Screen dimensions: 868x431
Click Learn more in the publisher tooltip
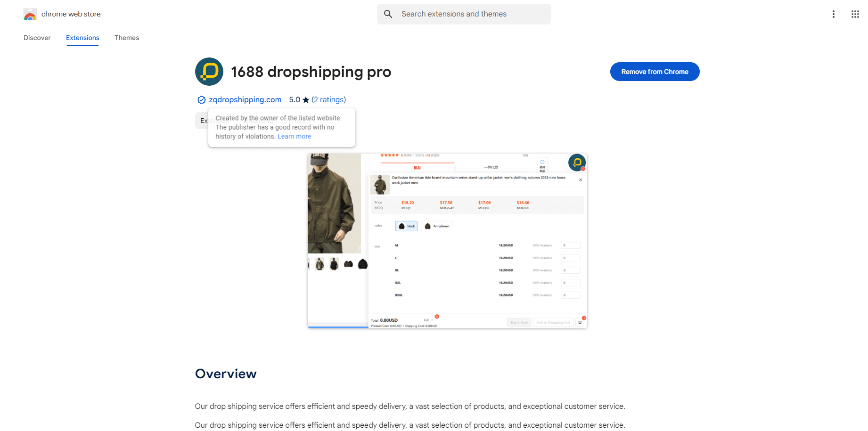coord(295,137)
